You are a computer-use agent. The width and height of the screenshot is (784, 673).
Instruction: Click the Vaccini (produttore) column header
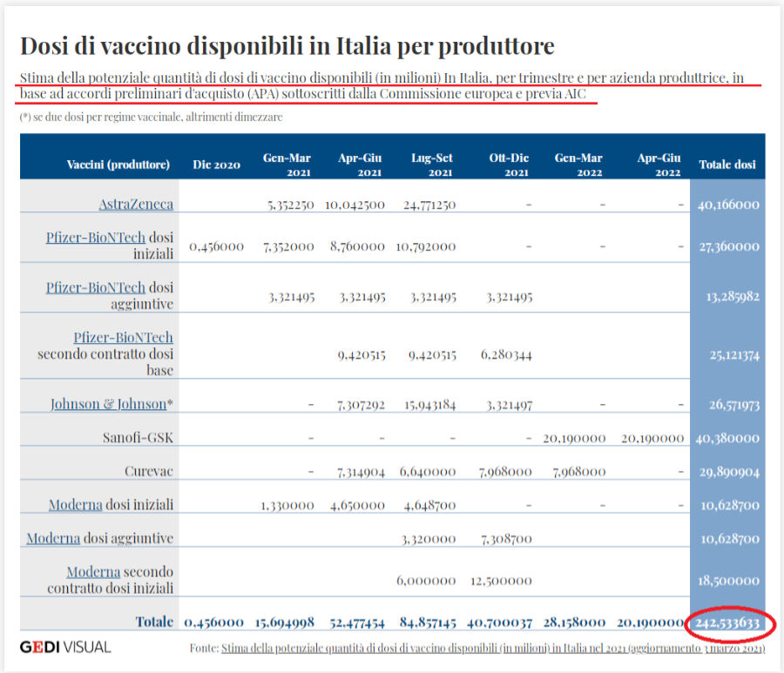point(118,165)
